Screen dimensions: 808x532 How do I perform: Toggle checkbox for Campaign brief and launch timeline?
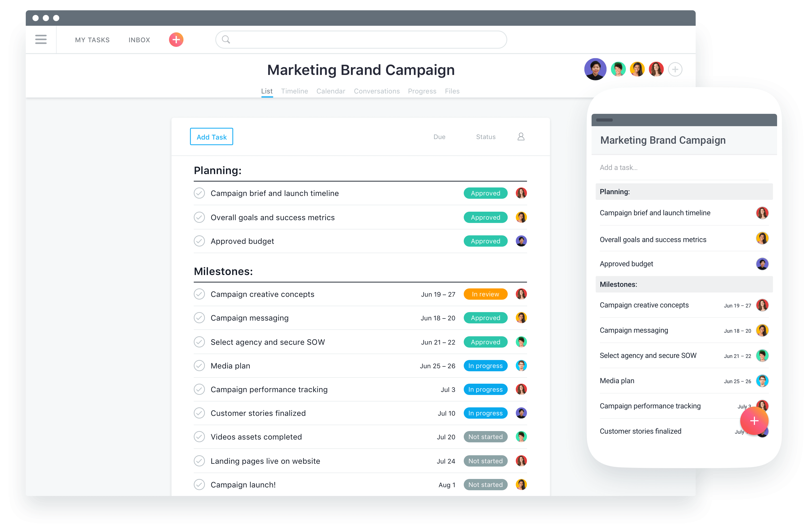click(198, 193)
